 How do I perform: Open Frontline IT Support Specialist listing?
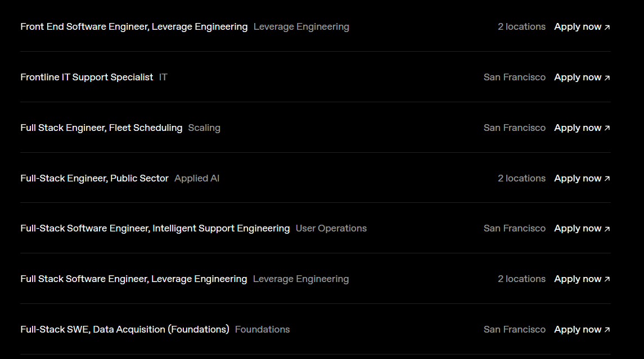(x=87, y=77)
